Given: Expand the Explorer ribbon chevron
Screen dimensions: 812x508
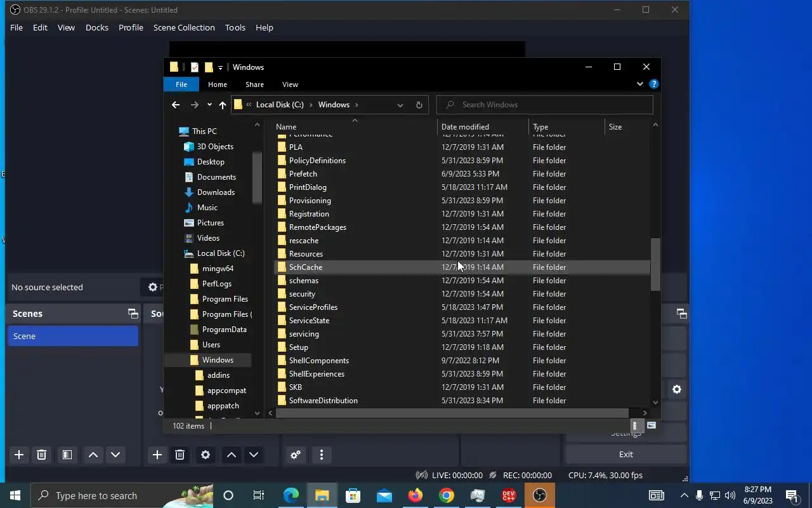Looking at the screenshot, I should [639, 84].
